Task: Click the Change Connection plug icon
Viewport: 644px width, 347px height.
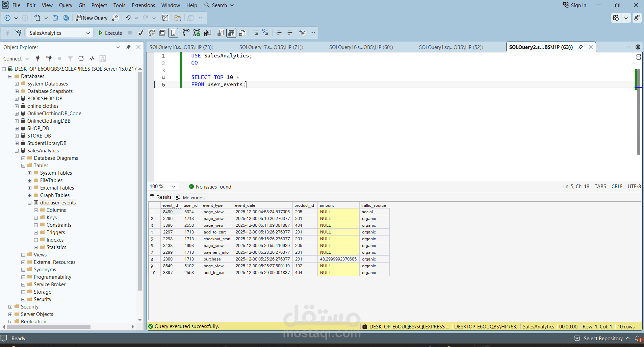Action: tap(19, 33)
